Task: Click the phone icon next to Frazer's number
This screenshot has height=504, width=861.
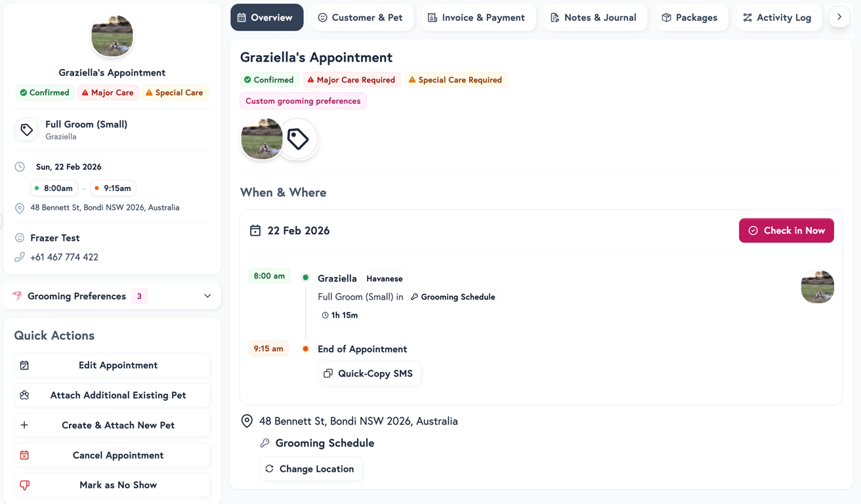Action: click(19, 257)
